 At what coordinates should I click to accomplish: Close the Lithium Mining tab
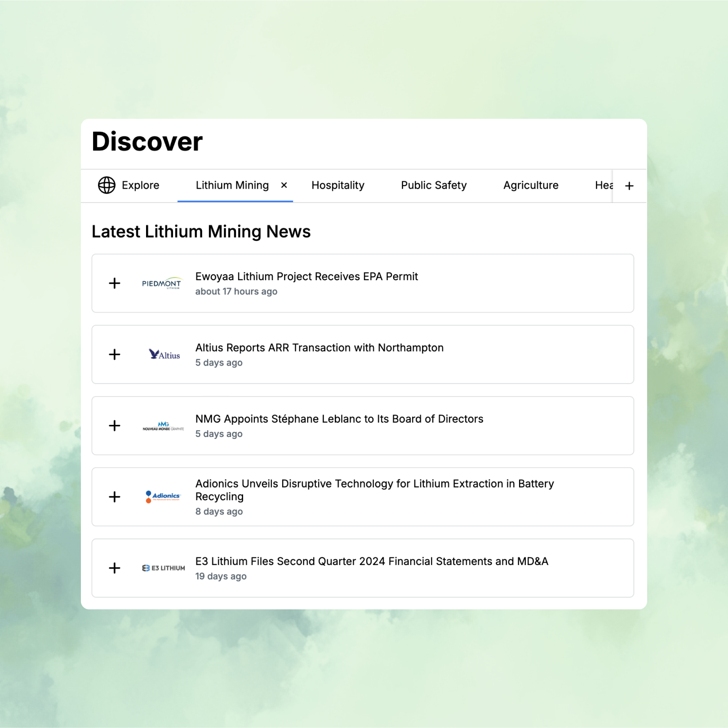point(284,185)
